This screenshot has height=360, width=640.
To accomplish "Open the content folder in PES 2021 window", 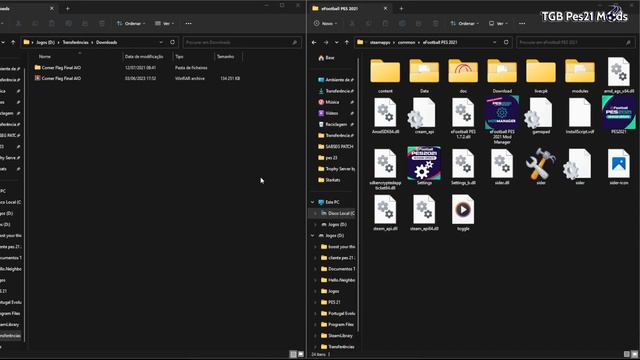I will point(385,72).
